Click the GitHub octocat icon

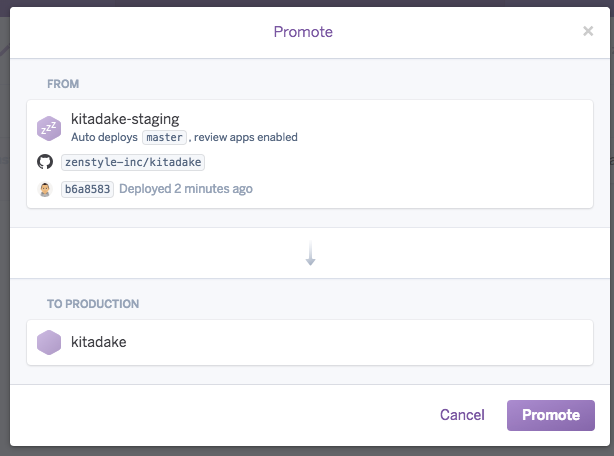45,162
